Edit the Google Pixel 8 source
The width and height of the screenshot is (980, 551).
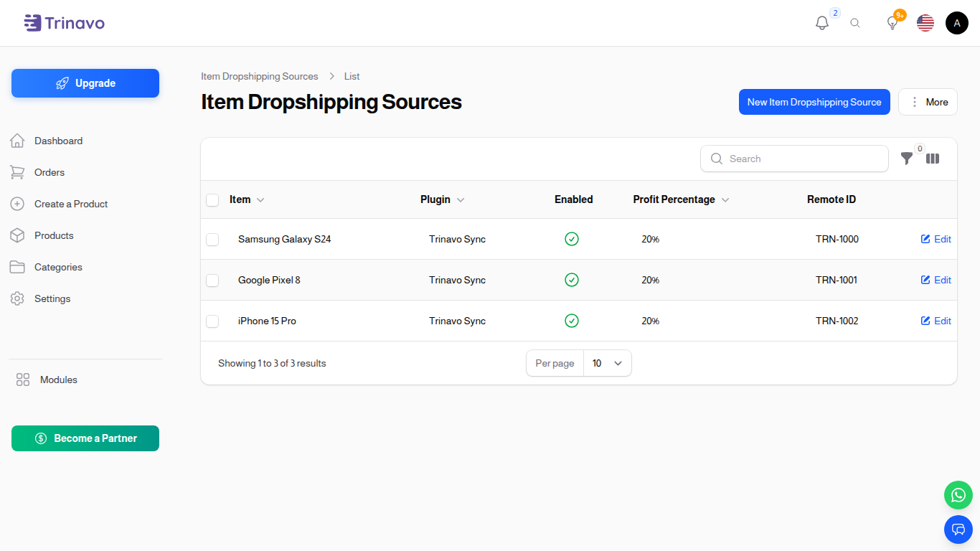tap(936, 280)
